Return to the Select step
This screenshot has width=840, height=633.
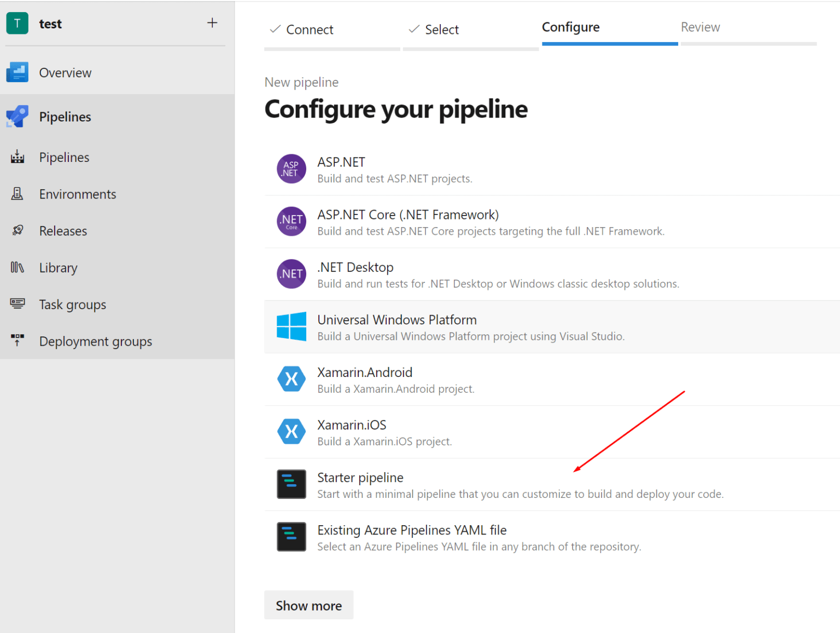point(441,29)
